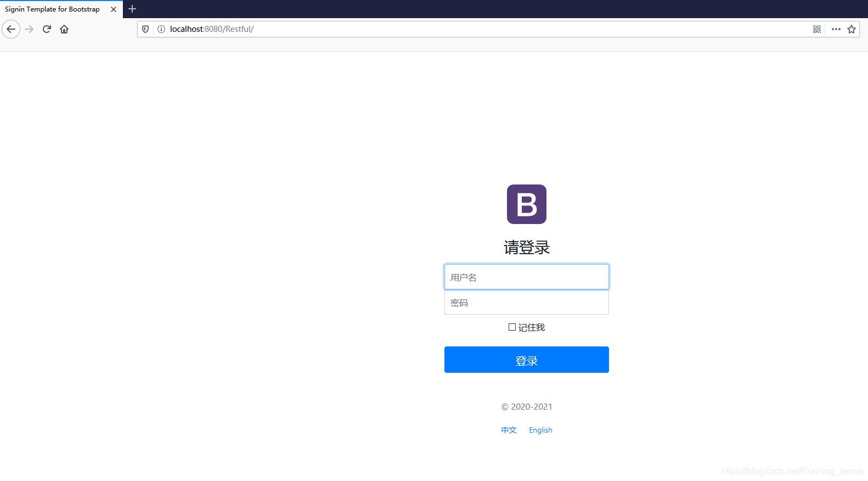
Task: Open the tracking protection shield icon
Action: (x=145, y=29)
